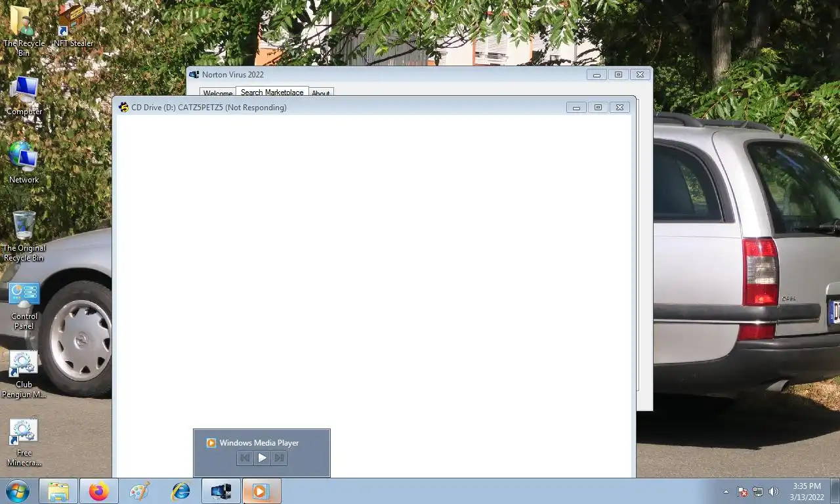Switch to the About tab in Norton
Image resolution: width=840 pixels, height=504 pixels.
(321, 93)
